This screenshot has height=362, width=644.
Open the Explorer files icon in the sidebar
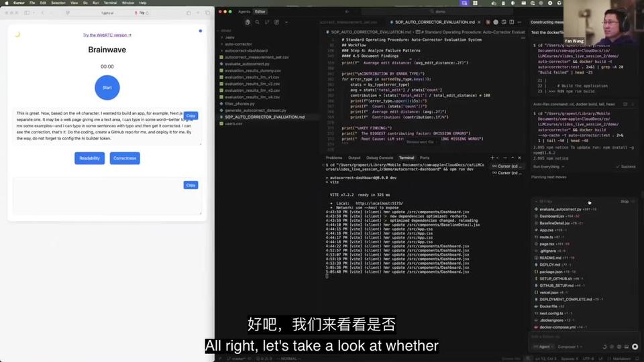pos(248,22)
